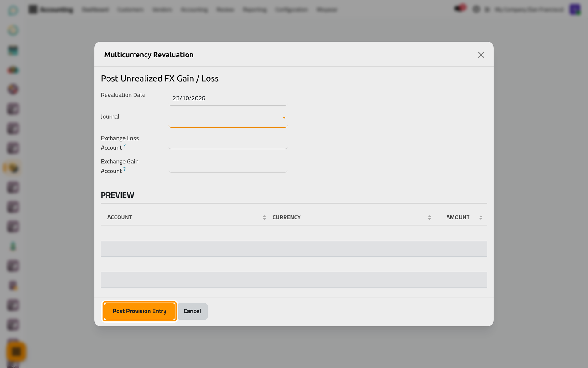
Task: Sort preview by the Currency column arrows
Action: (429, 217)
